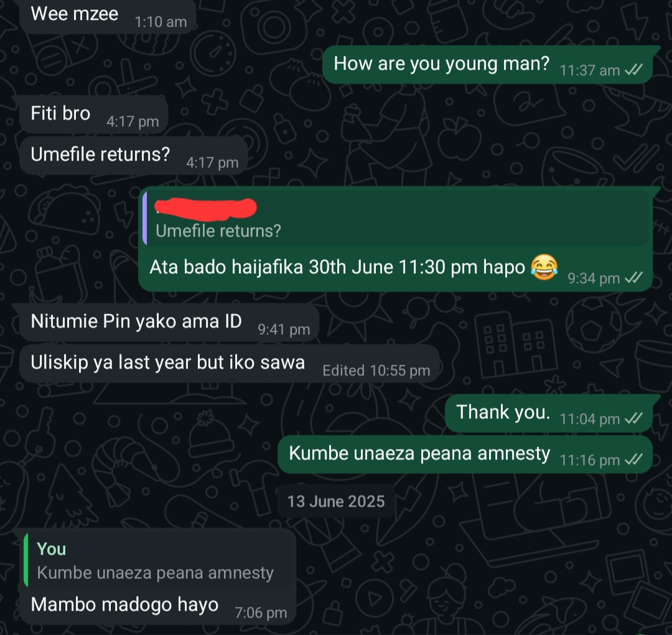
Task: Tap double-check ticks on 'Thank you.' message
Action: pyautogui.click(x=633, y=419)
